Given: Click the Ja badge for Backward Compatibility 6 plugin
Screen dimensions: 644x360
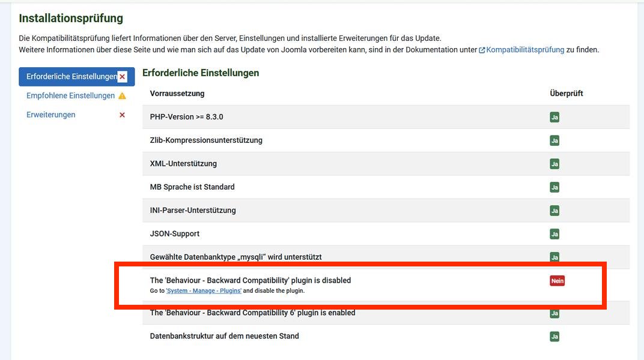Looking at the screenshot, I should (x=553, y=312).
